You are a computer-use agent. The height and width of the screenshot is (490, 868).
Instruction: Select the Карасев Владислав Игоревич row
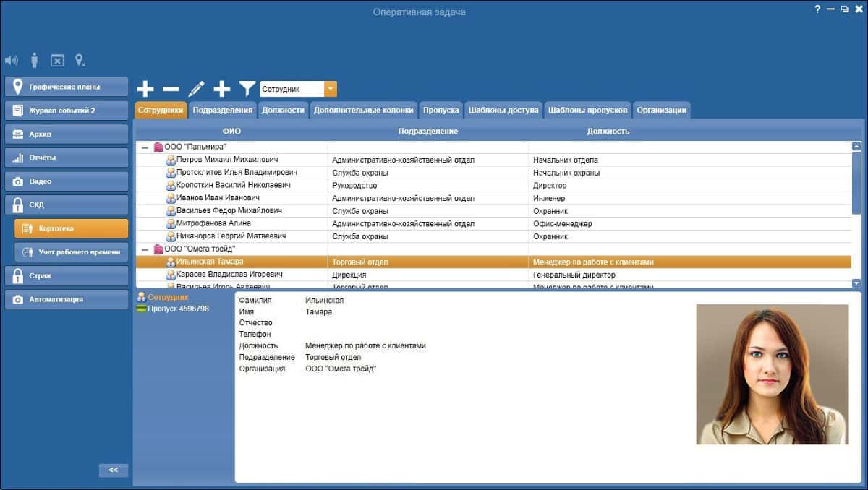(x=494, y=275)
